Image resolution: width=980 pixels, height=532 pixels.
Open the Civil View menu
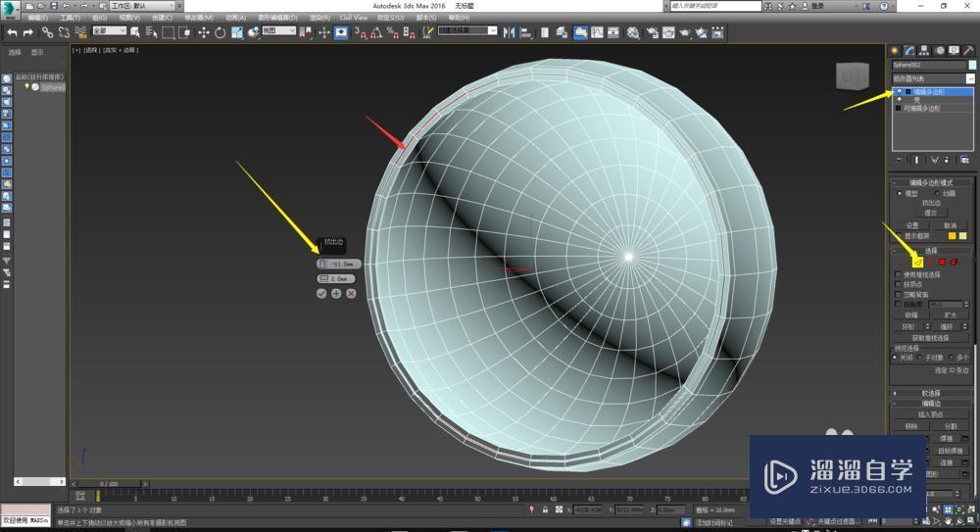point(354,18)
